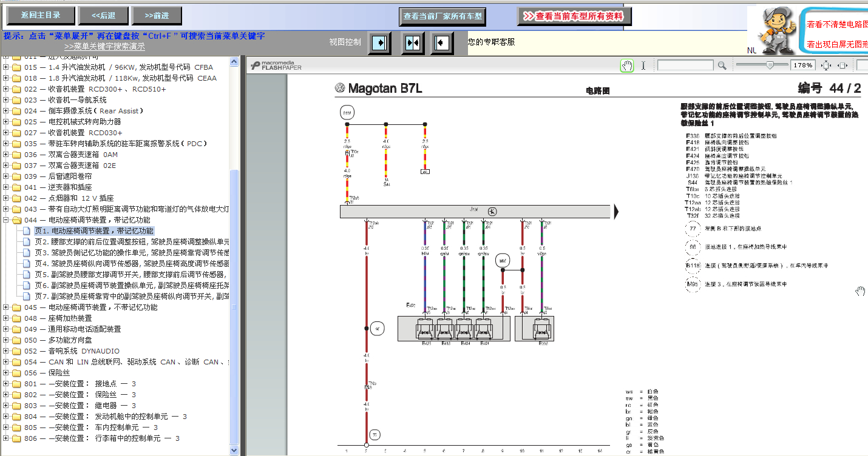Select 027 — 收音机装置 RCD030+
Viewport: 868px width, 456px height.
click(x=73, y=133)
